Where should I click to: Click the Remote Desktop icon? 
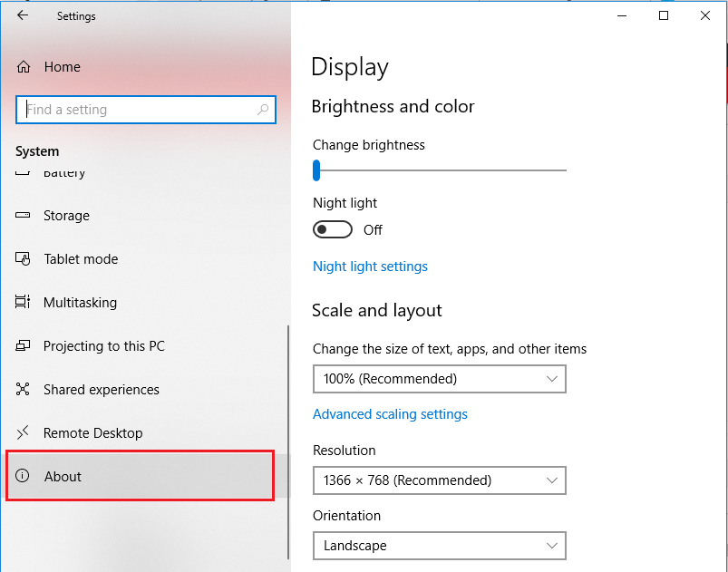24,433
